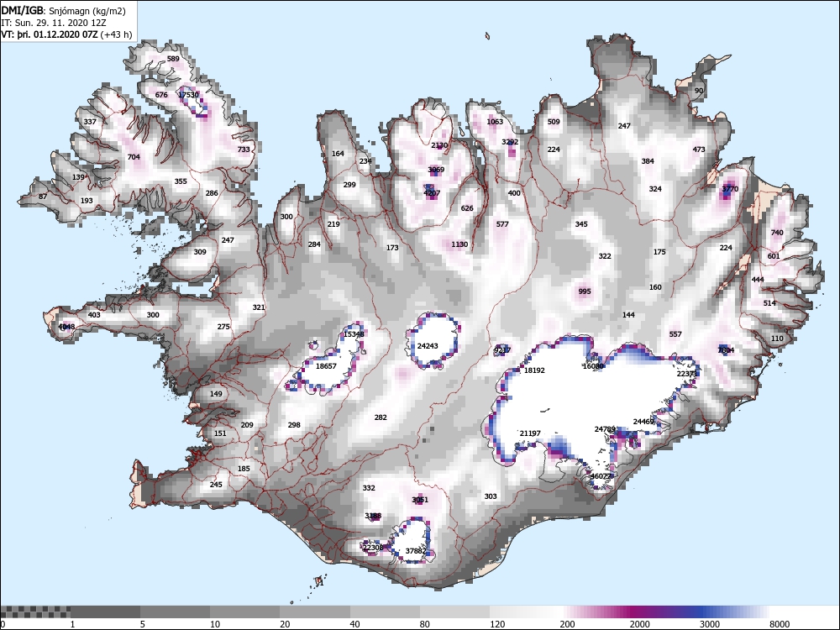
Task: Click the valid time line 'VT: þri. 01.12.2020 07Z'
Action: (x=50, y=34)
